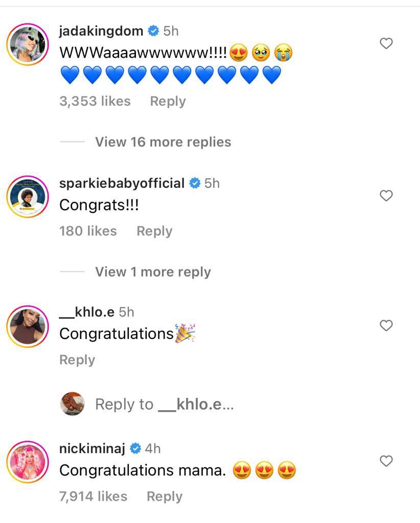Image resolution: width=420 pixels, height=523 pixels.
Task: Like jadakingdom's comment with the heart
Action: pyautogui.click(x=386, y=44)
